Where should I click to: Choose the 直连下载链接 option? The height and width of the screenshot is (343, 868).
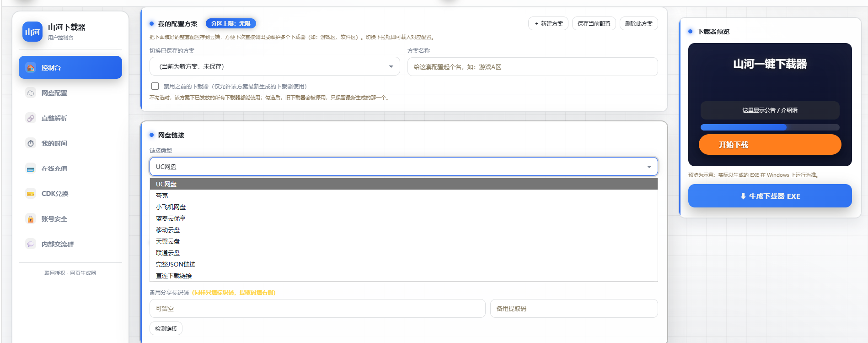click(x=404, y=276)
